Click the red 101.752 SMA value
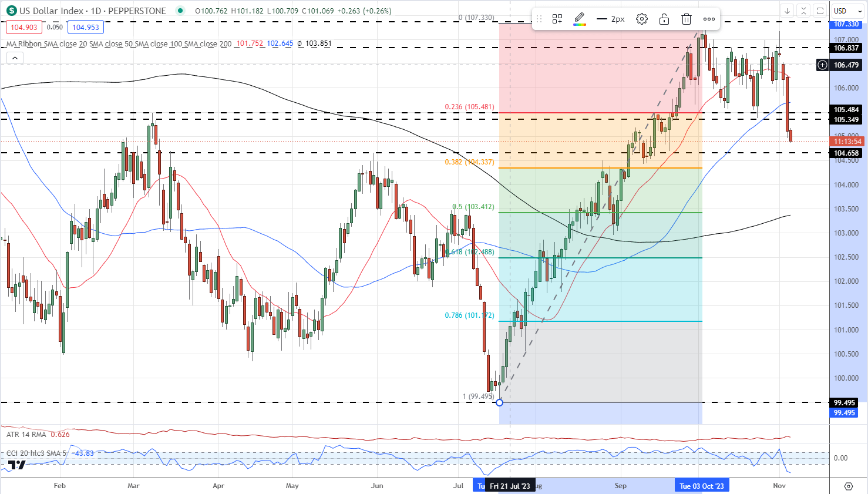Viewport: 868px width, 494px height. click(x=250, y=43)
